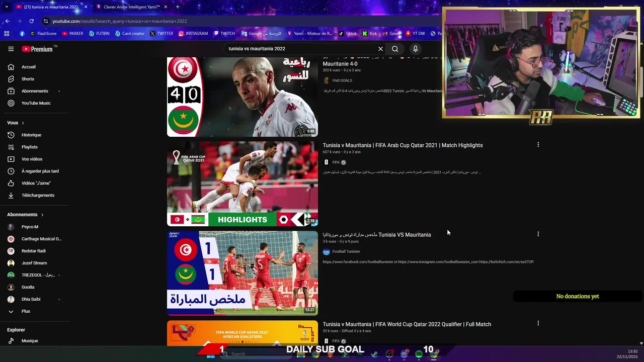Open the Tiktok bookmark
The height and width of the screenshot is (362, 644).
(x=348, y=34)
